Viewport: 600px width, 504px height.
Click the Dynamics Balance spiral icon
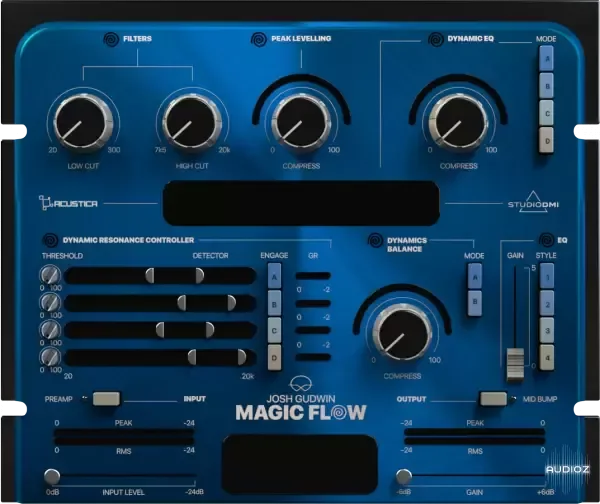[375, 240]
